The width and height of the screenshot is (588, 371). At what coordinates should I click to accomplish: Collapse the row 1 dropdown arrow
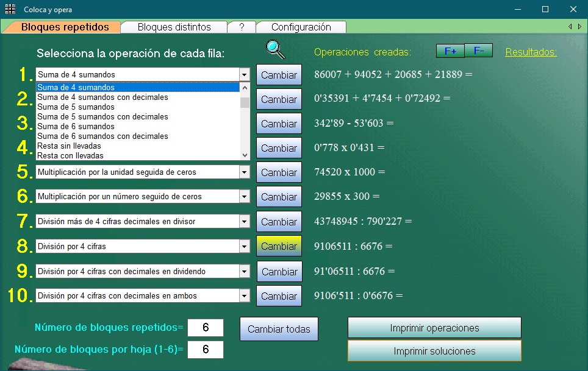pos(245,74)
